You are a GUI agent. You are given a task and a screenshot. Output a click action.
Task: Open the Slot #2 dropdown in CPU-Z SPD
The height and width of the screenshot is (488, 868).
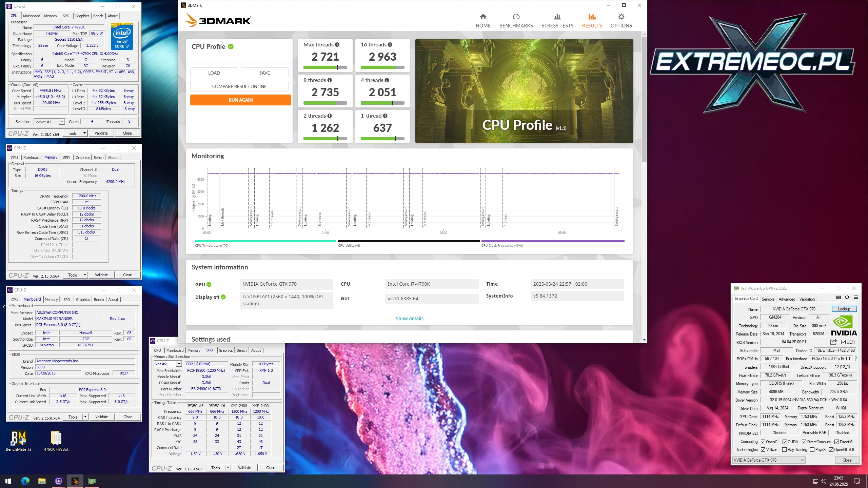[x=168, y=364]
